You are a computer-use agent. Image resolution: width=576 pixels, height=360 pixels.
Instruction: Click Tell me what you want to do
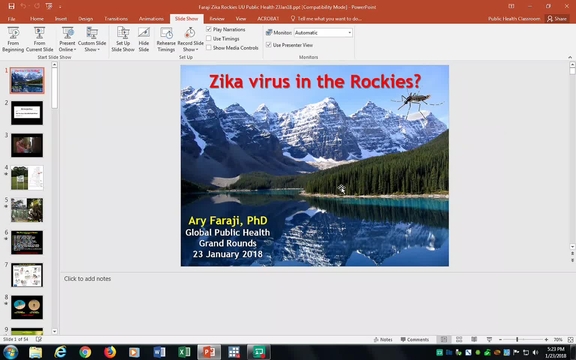coord(326,19)
